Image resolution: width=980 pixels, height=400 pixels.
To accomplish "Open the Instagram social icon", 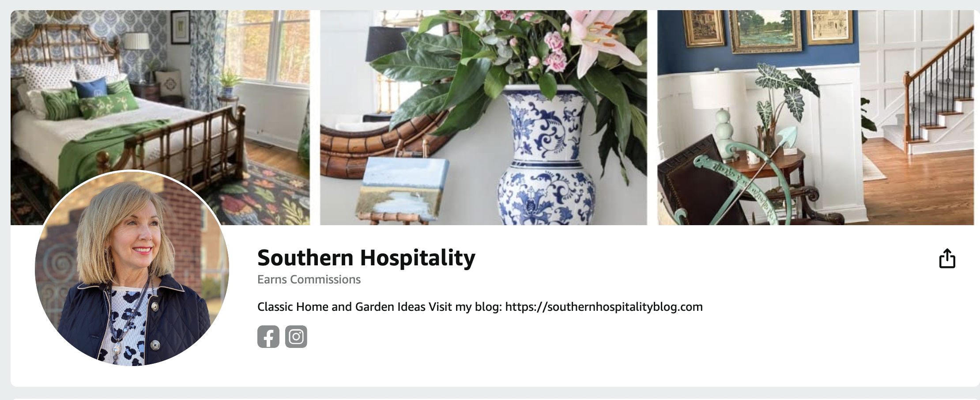I will point(296,337).
